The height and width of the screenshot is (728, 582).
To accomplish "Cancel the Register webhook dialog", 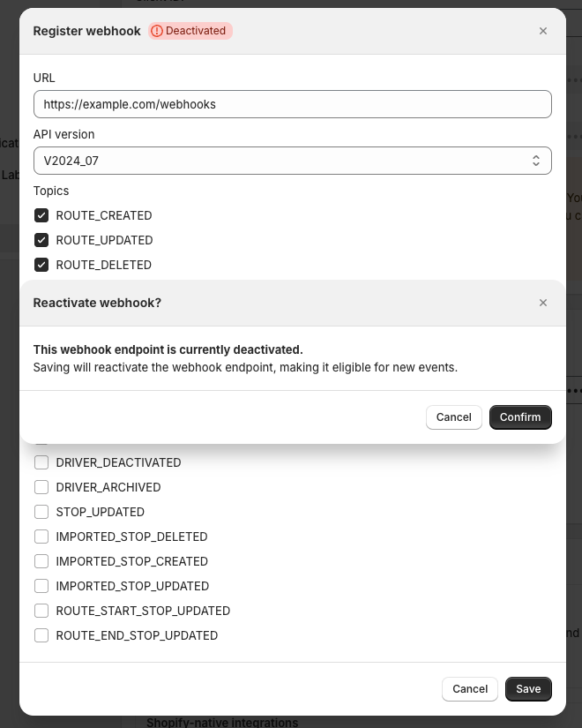I will coord(469,689).
